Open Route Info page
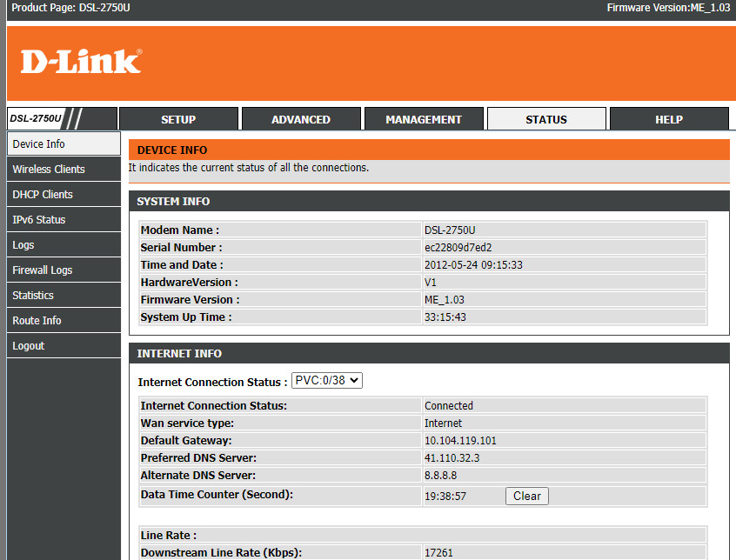The width and height of the screenshot is (736, 560). coord(64,320)
